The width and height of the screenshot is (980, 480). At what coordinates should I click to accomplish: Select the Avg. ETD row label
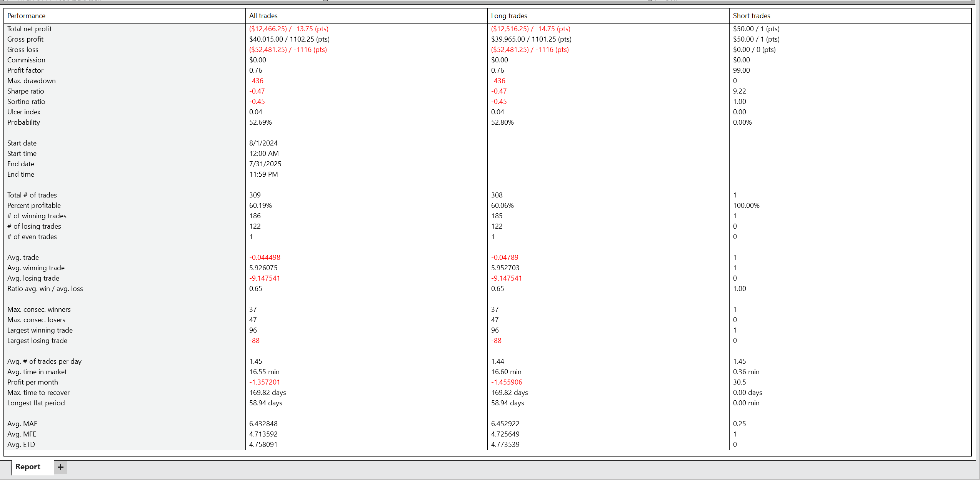[x=21, y=445]
